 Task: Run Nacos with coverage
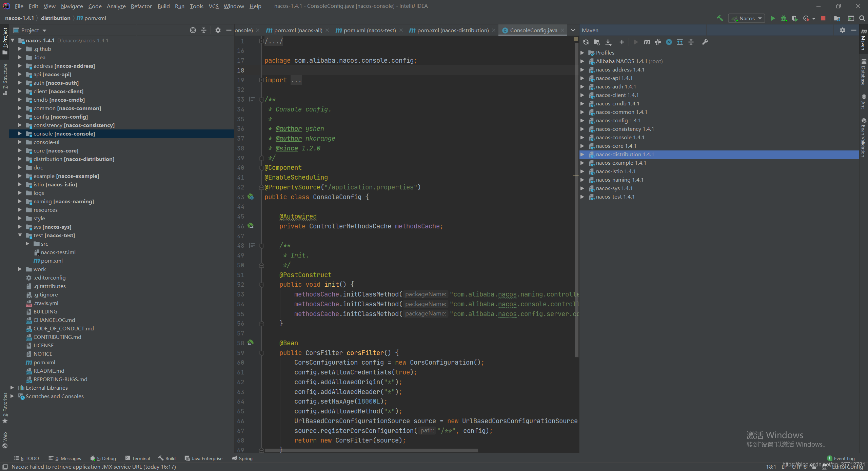coord(794,18)
